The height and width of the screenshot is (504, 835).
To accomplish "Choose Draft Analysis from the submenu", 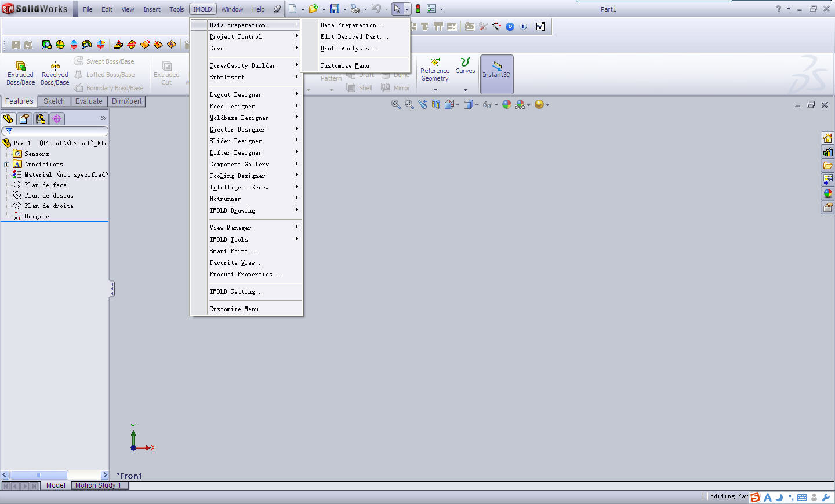I will coord(349,49).
